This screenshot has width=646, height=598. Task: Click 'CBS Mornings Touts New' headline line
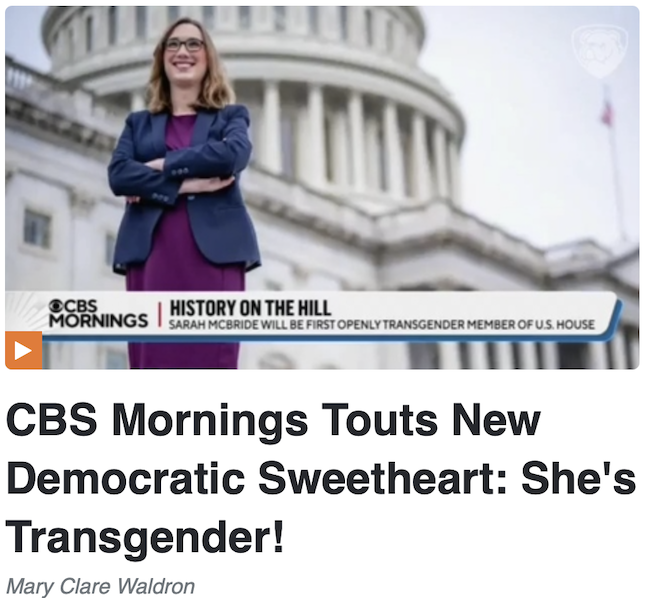point(274,421)
